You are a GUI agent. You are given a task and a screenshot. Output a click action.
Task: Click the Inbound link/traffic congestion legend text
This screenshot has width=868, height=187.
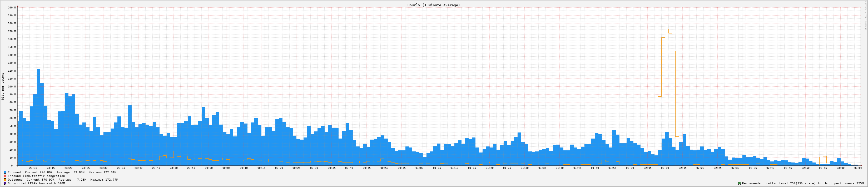tap(36, 176)
